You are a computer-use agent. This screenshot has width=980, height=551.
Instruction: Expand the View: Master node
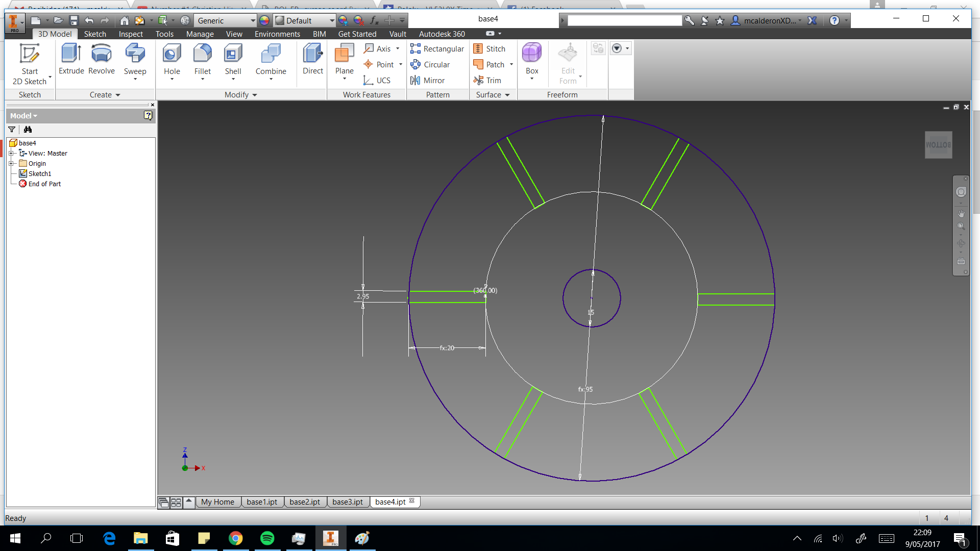point(11,153)
